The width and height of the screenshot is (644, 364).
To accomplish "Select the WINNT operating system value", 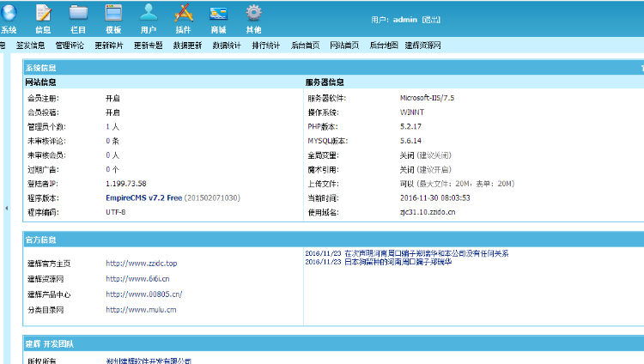I will (x=412, y=112).
